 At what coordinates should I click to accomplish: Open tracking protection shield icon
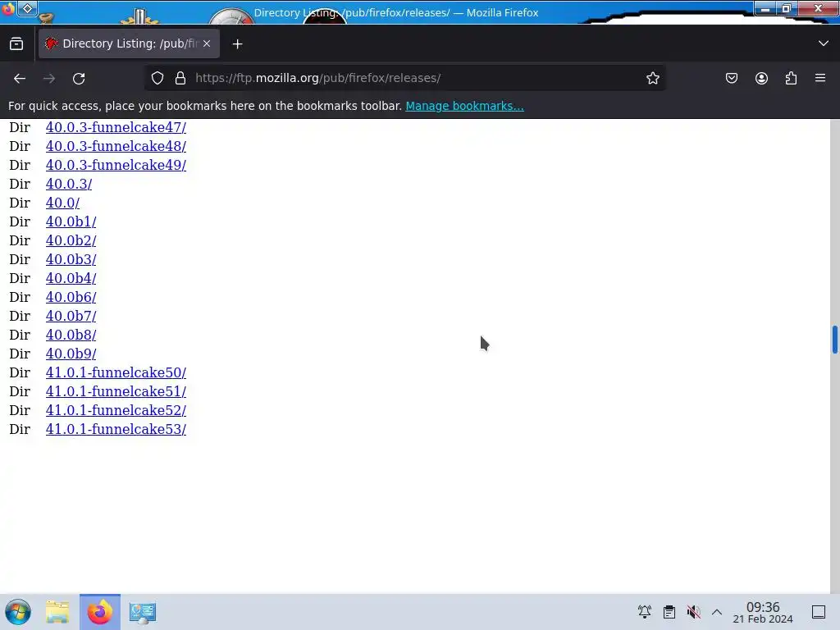157,78
